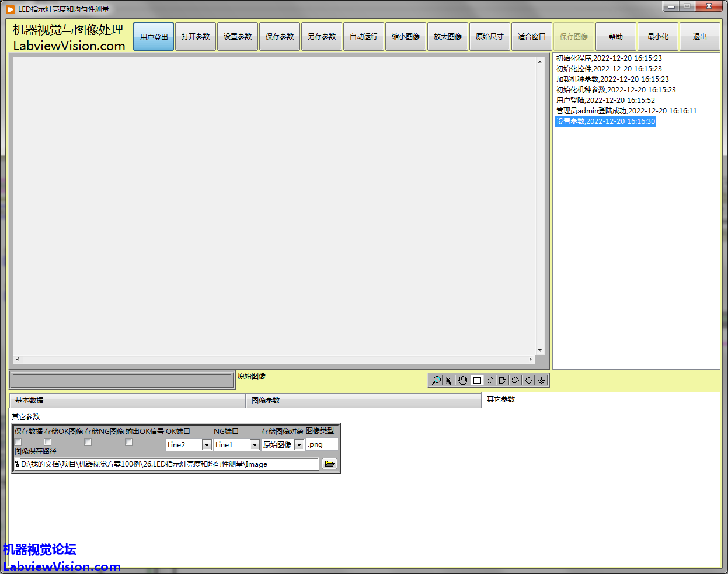The height and width of the screenshot is (574, 728).
Task: Select the Rectangle ROI tool
Action: (476, 380)
